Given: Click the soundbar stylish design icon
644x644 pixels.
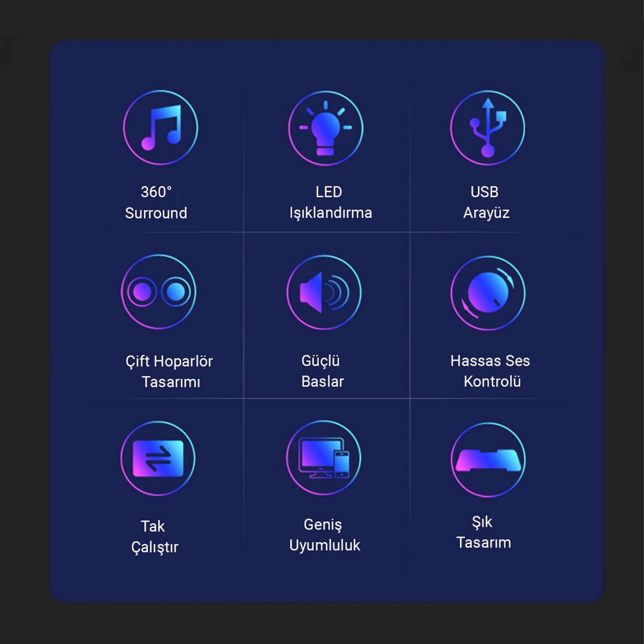Looking at the screenshot, I should click(x=488, y=460).
